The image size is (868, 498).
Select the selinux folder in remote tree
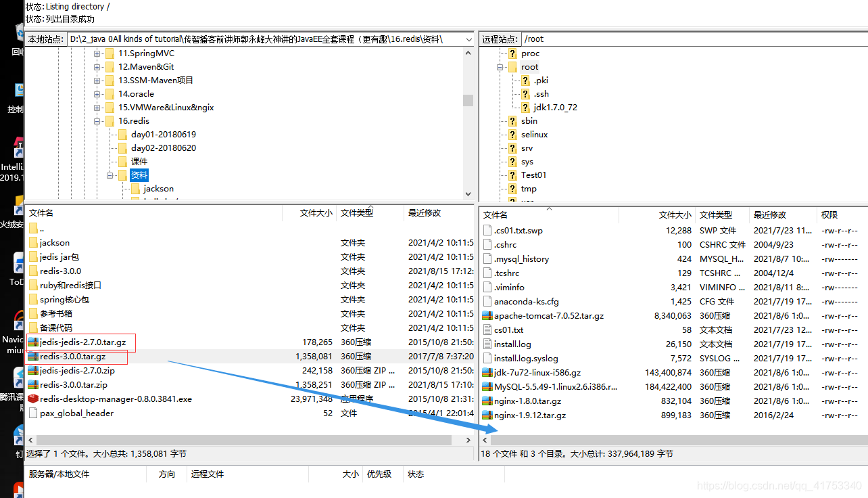tap(534, 135)
